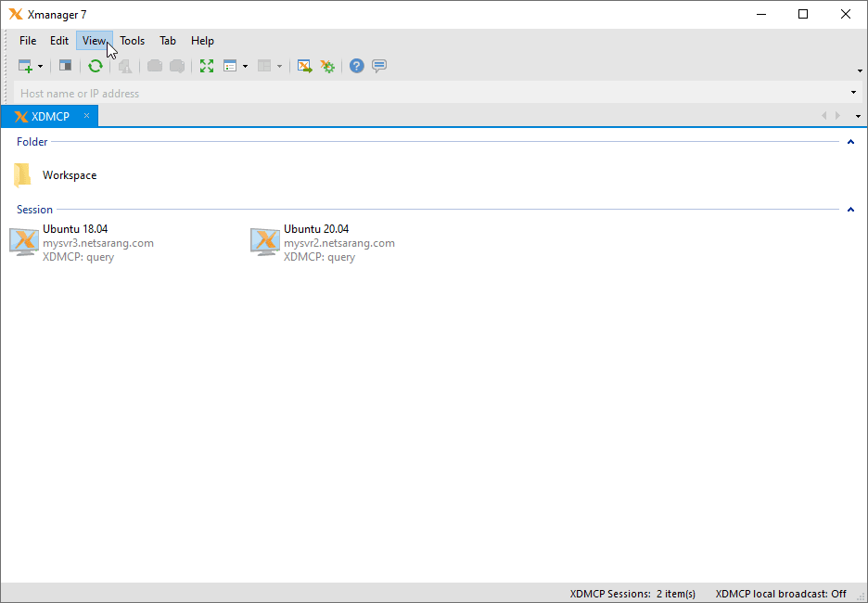Click the Ubuntu 20.04 session name
This screenshot has height=603, width=868.
coord(316,229)
